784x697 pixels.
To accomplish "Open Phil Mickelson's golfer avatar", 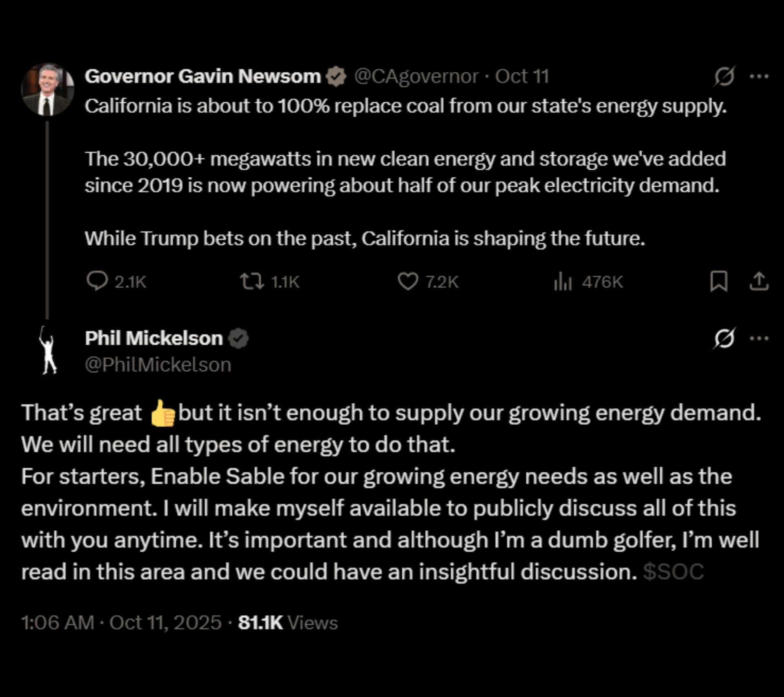I will [x=48, y=351].
